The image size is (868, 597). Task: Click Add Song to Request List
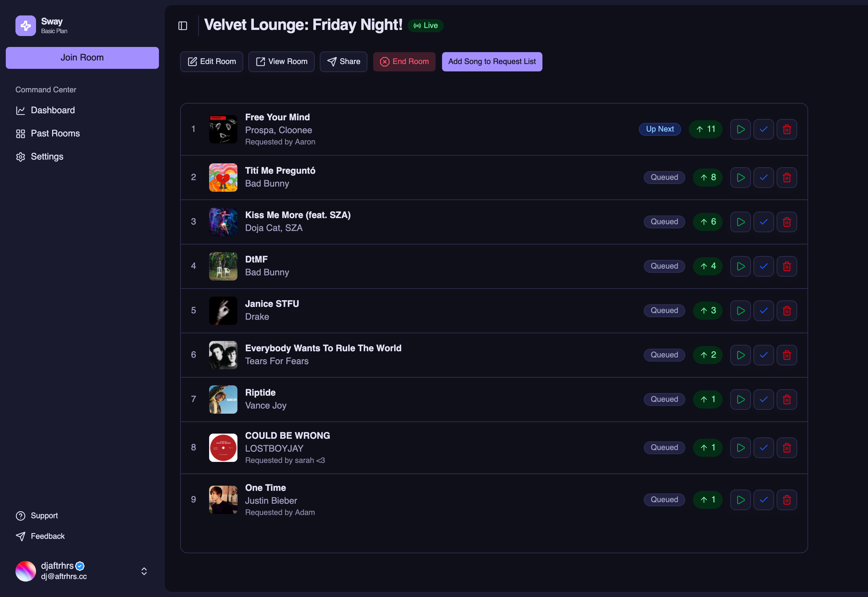tap(492, 62)
